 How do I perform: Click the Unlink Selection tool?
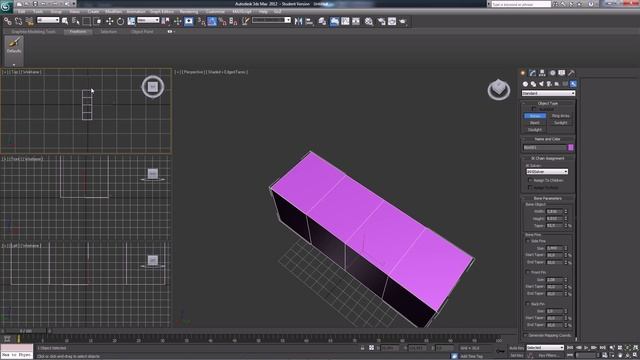(x=18, y=21)
